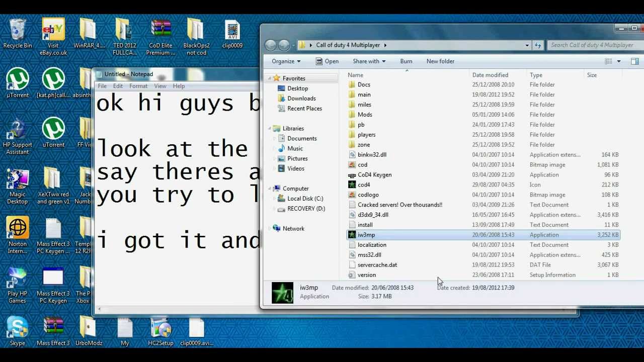Click Burn in Explorer toolbar

[x=406, y=61]
